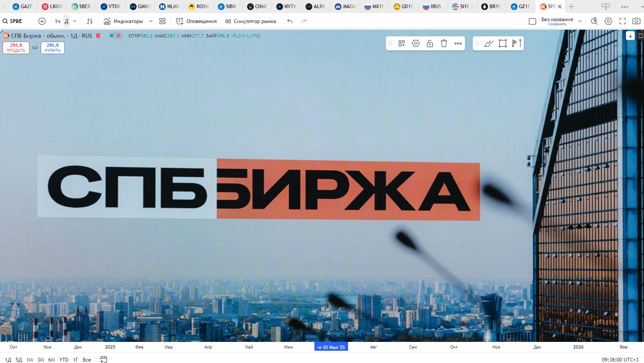Switch to the GMKN tab
Screen dimensions: 644x363
point(140,6)
